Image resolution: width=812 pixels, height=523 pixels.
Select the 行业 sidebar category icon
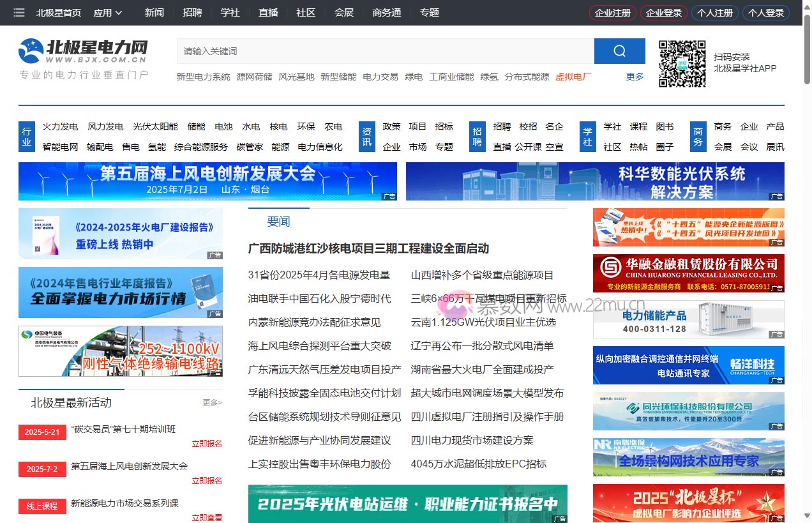(26, 136)
